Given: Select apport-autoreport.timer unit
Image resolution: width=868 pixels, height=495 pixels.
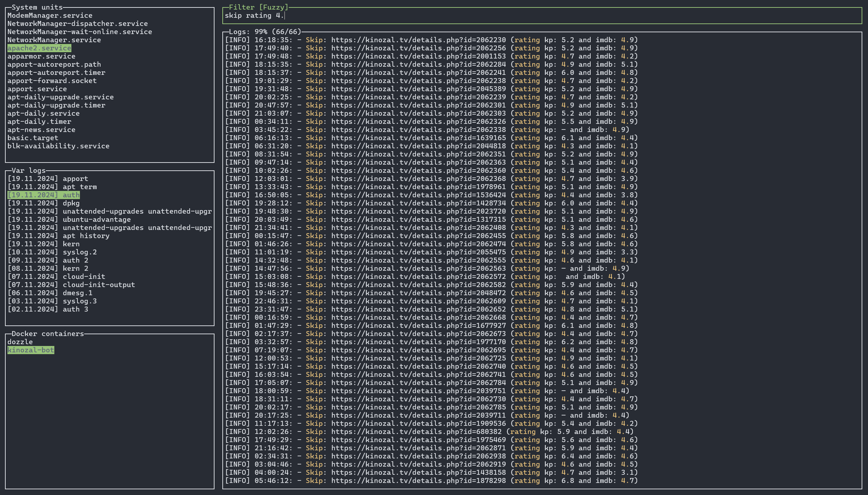Looking at the screenshot, I should click(x=56, y=72).
